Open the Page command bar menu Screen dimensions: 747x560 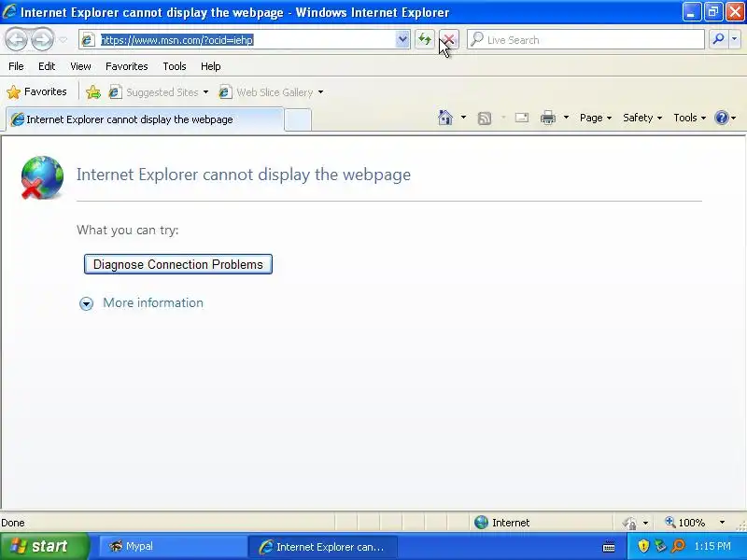tap(596, 118)
